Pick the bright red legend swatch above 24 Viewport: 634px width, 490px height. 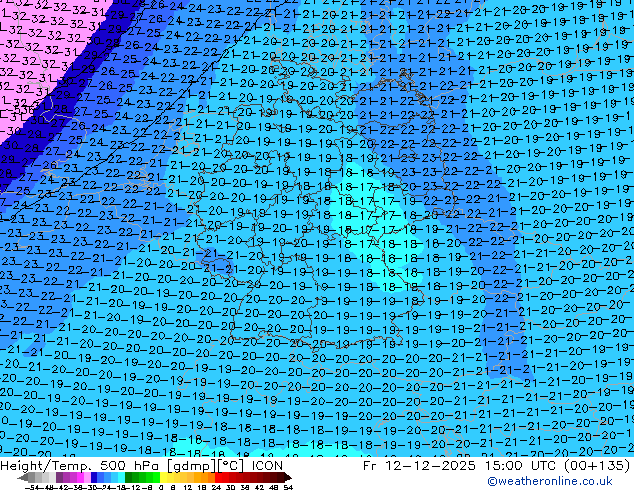(218, 477)
